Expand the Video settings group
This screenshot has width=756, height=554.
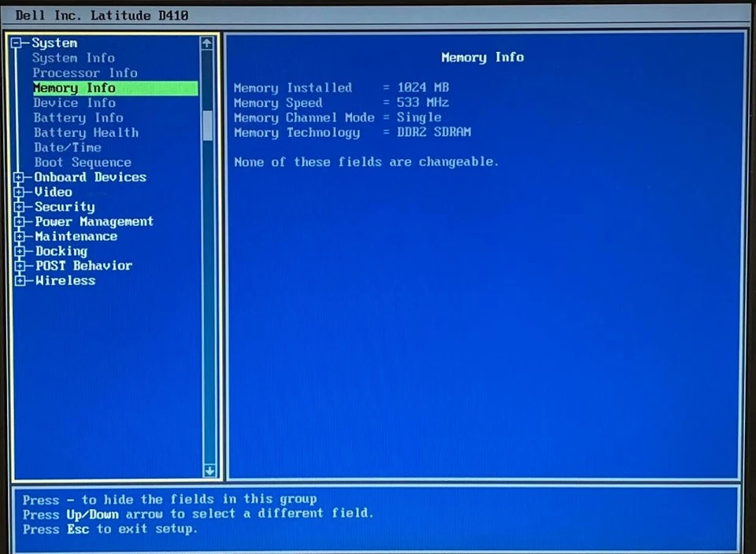click(x=19, y=192)
